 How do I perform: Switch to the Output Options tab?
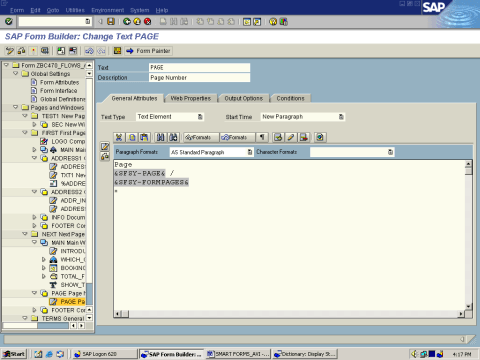[244, 98]
